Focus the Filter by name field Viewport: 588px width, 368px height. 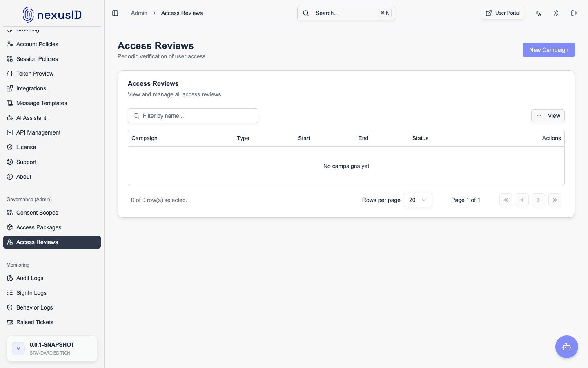(x=193, y=116)
